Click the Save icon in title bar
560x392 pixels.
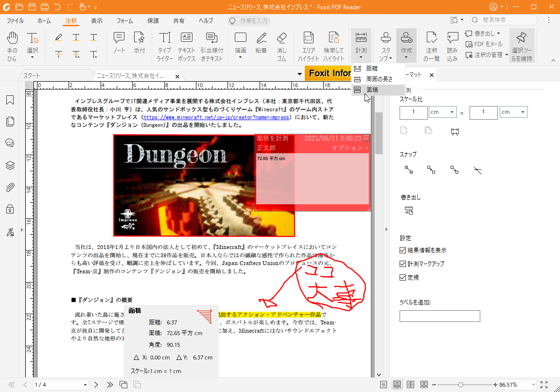click(32, 7)
